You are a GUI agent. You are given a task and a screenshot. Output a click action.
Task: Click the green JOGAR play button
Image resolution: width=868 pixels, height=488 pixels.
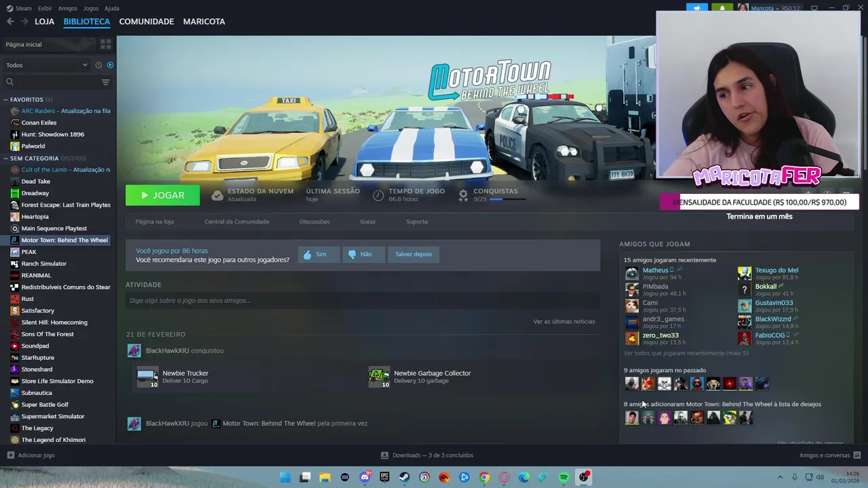(x=163, y=195)
